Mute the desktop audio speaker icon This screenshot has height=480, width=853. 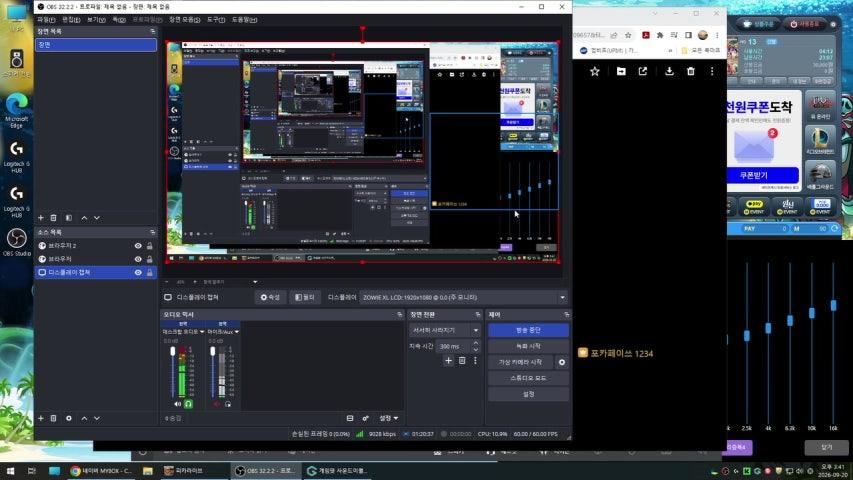click(178, 404)
